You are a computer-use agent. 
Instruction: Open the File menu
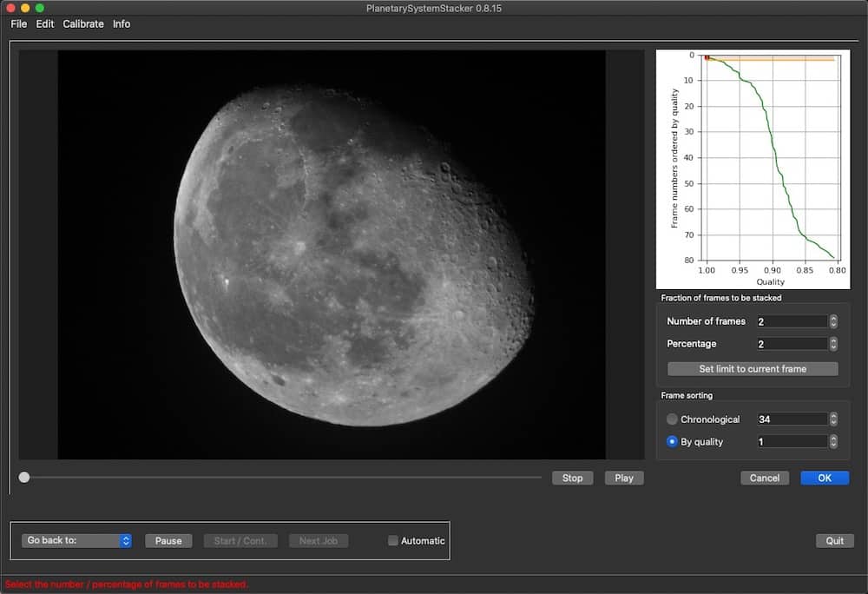click(x=18, y=24)
